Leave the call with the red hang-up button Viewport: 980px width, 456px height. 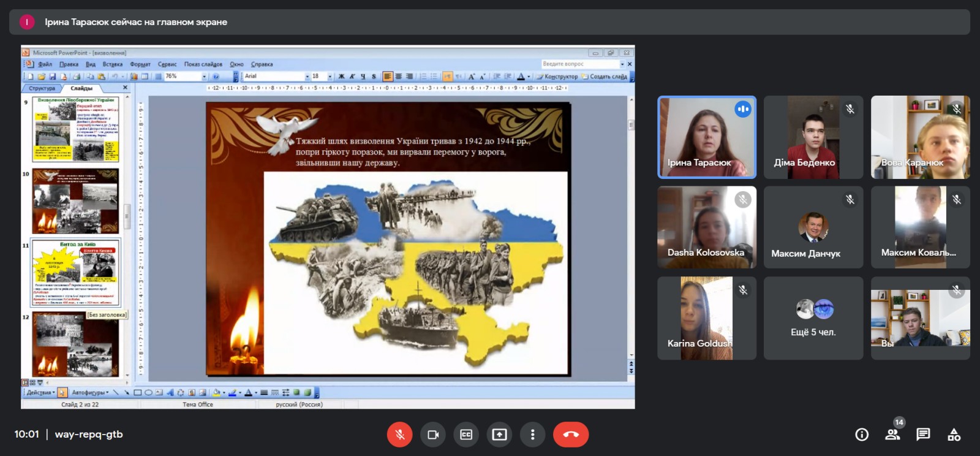coord(570,435)
